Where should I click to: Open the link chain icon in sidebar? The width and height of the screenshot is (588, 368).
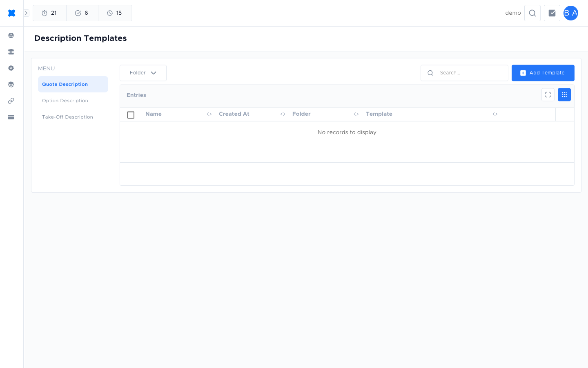coord(11,101)
